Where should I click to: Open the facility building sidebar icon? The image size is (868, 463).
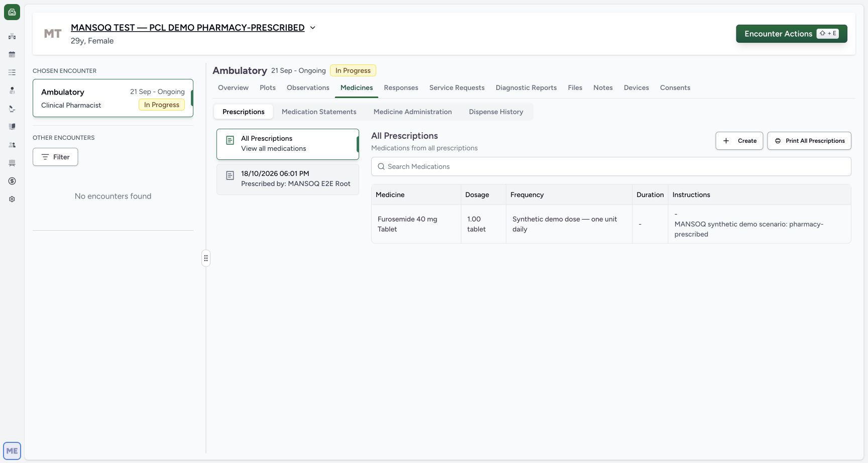[x=12, y=36]
